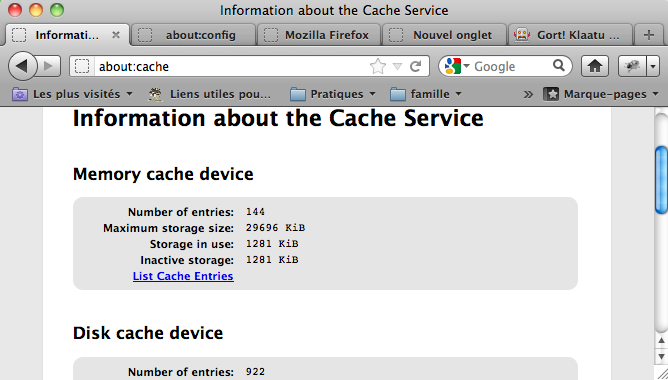
Task: Open the List Cache Entries link
Action: (183, 276)
